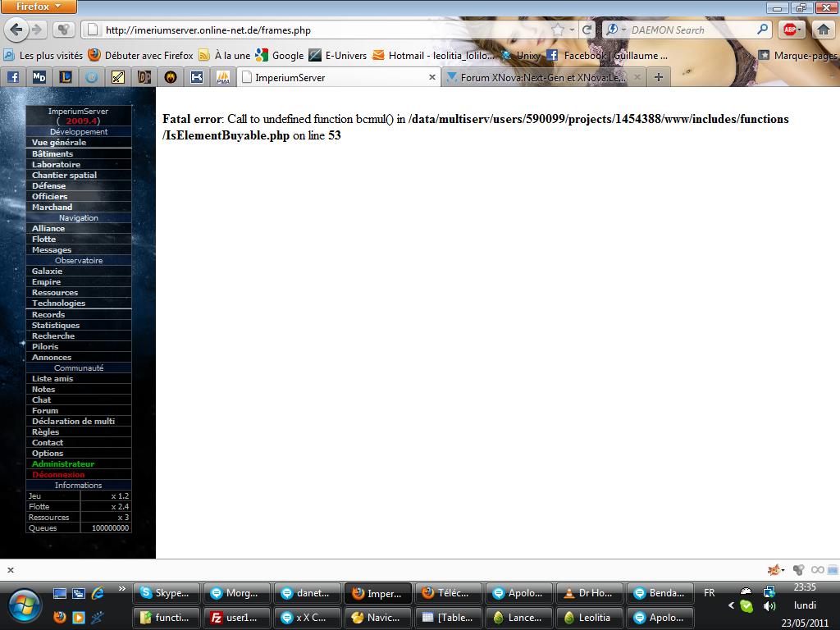
Task: Open the Marque-pages menu
Action: [x=797, y=55]
